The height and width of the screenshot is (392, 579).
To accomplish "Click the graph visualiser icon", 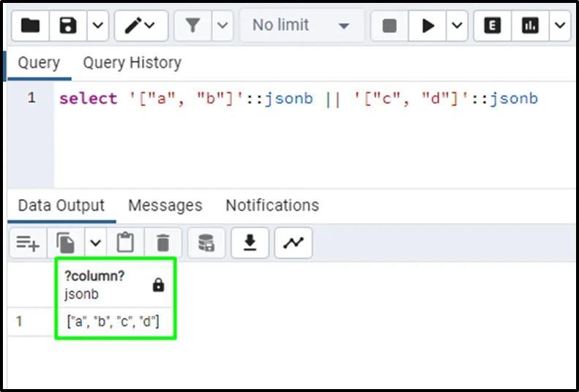I will point(293,243).
